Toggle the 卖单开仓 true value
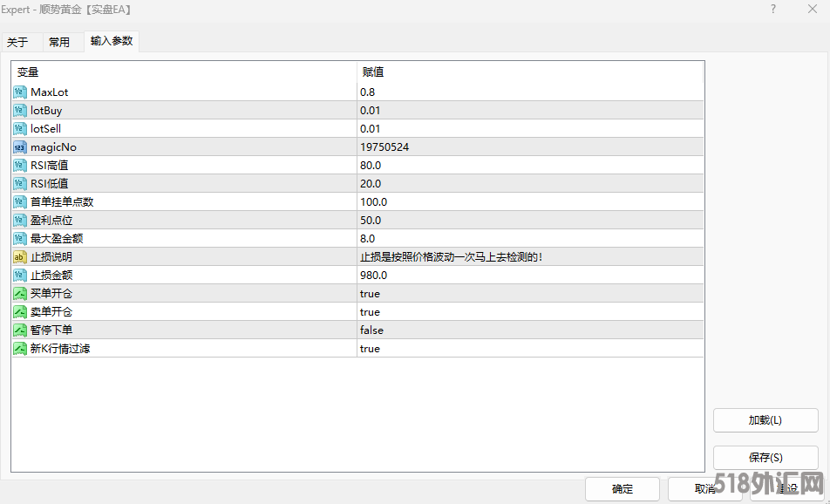Screen dimensions: 830x504 coord(370,312)
